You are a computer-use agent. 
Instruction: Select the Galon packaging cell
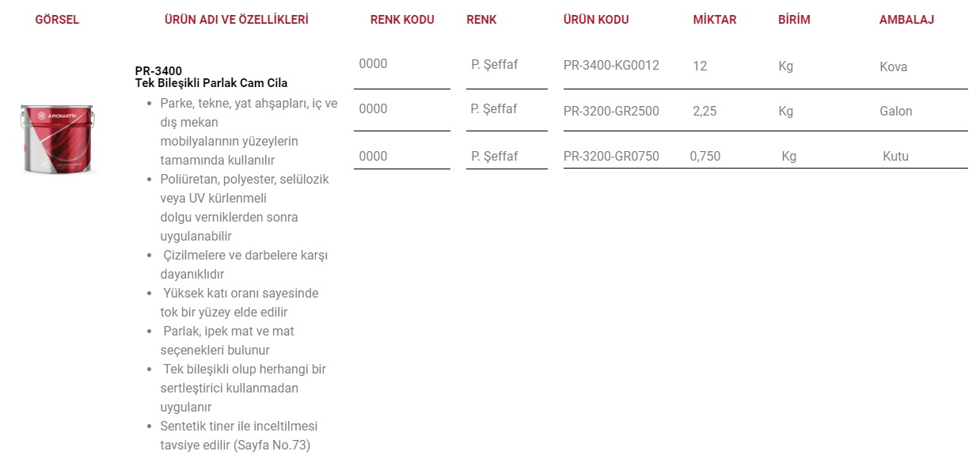(896, 112)
